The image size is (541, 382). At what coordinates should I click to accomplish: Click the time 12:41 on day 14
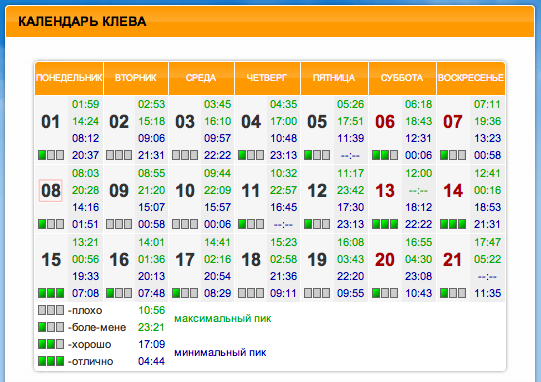(x=487, y=173)
